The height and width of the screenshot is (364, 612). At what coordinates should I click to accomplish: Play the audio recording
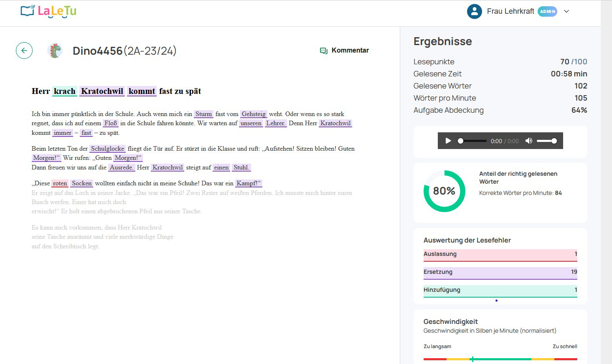pos(448,141)
